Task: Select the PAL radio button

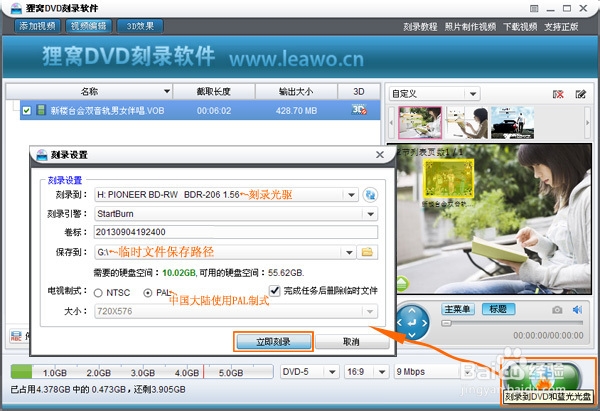Action: coord(147,293)
